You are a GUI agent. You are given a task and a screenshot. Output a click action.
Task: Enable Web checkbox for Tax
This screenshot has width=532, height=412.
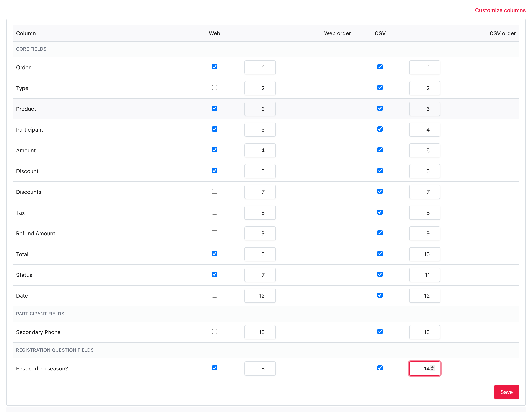tap(214, 212)
